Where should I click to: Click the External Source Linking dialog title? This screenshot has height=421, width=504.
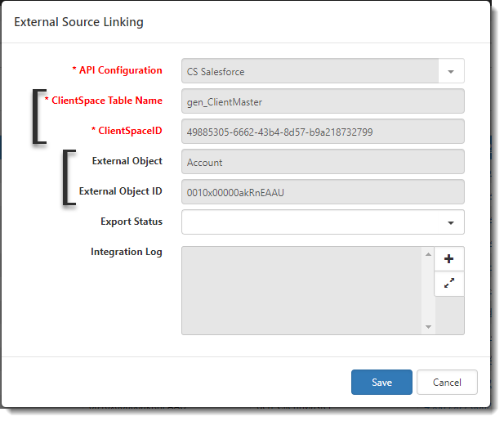click(79, 22)
